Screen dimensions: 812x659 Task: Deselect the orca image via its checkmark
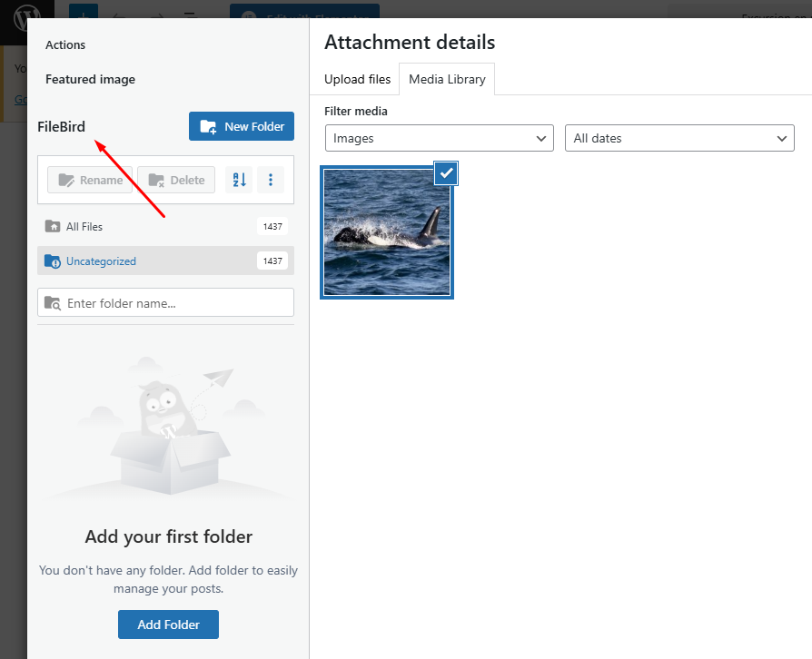click(x=446, y=172)
